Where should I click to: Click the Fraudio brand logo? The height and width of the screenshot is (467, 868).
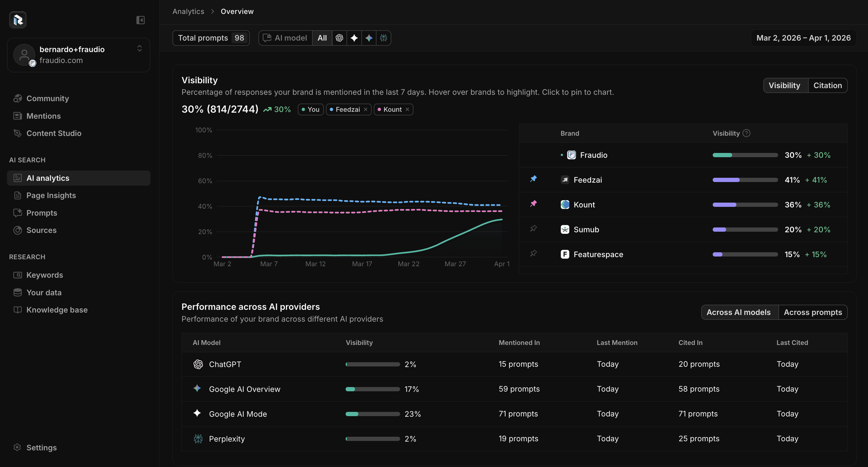pos(571,155)
